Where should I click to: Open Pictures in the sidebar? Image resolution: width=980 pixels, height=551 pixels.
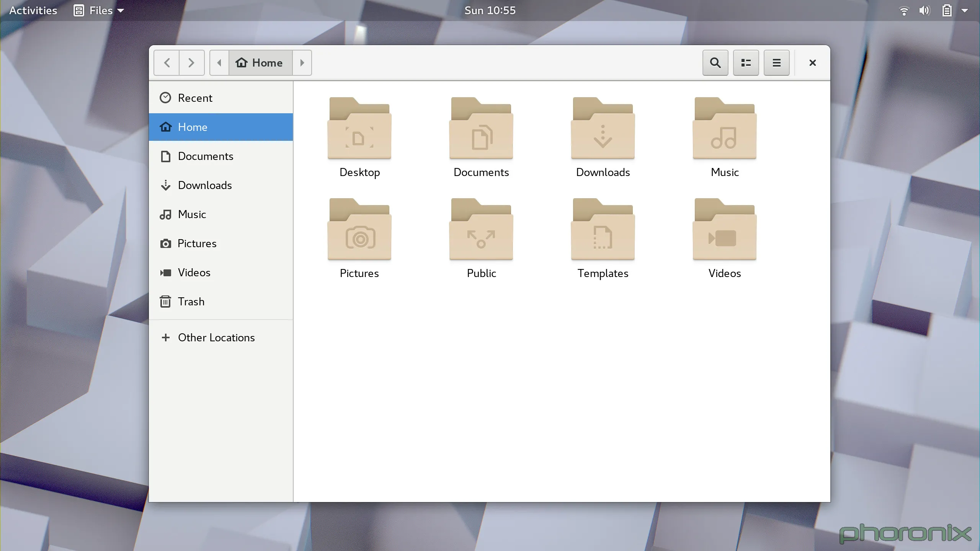[197, 243]
